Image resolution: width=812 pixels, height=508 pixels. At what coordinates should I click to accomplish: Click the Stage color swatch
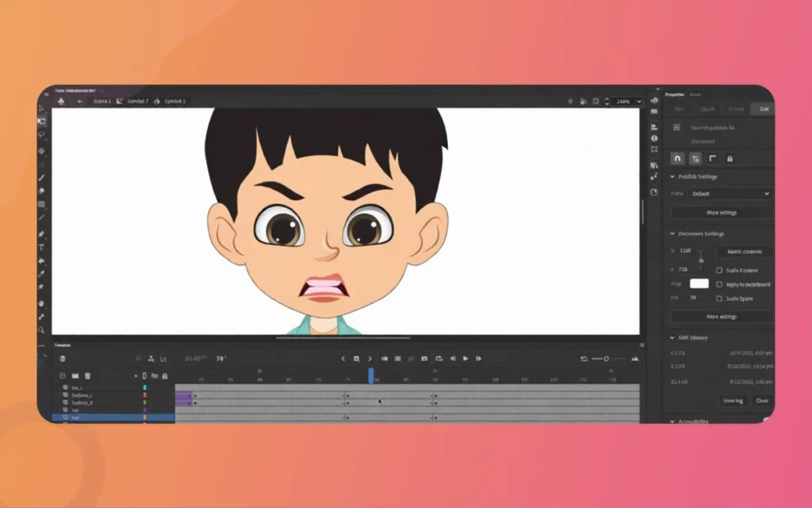click(x=699, y=283)
